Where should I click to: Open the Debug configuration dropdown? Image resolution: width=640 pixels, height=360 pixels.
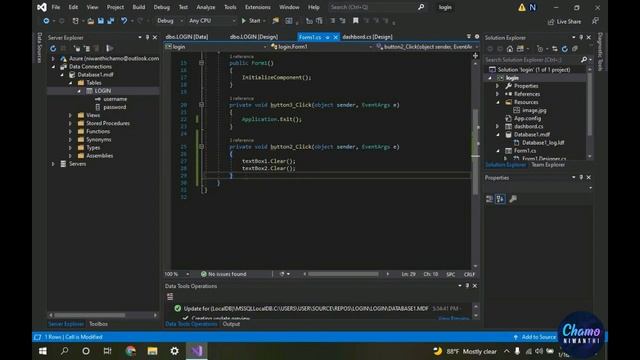[169, 21]
